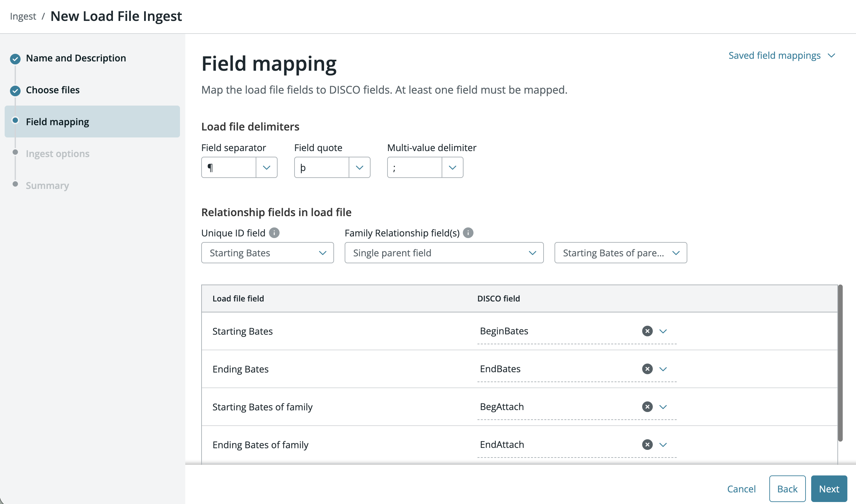Viewport: 856px width, 504px height.
Task: Clear the BegAttach mapping with its X icon
Action: (x=647, y=407)
